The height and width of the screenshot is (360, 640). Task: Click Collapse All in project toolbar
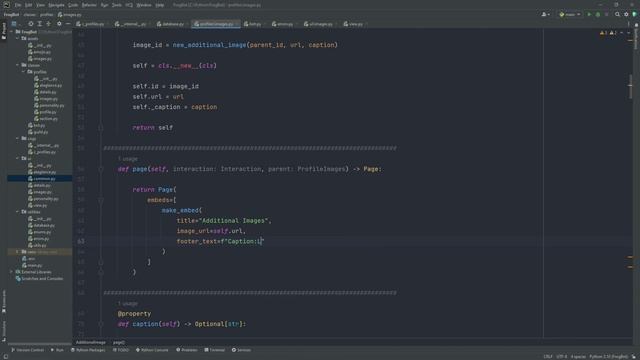coord(49,24)
